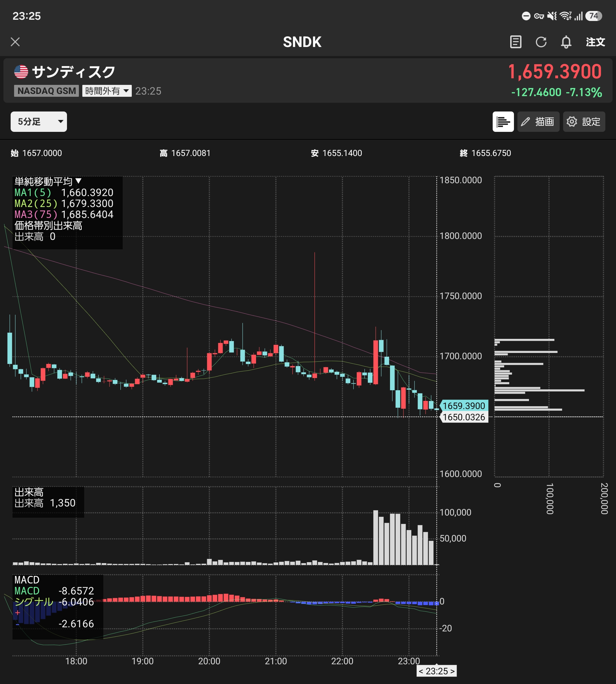Open the 描画 drawing tool
Viewport: 616px width, 684px height.
click(538, 122)
